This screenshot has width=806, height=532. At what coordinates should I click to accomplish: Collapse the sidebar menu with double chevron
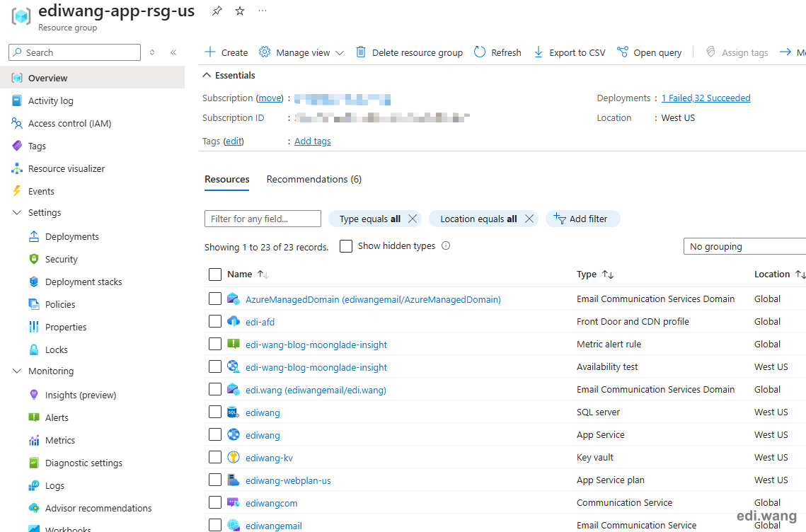173,52
